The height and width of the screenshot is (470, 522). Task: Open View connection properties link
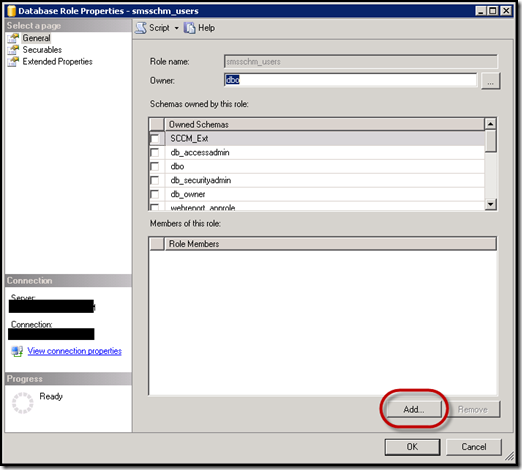[74, 351]
